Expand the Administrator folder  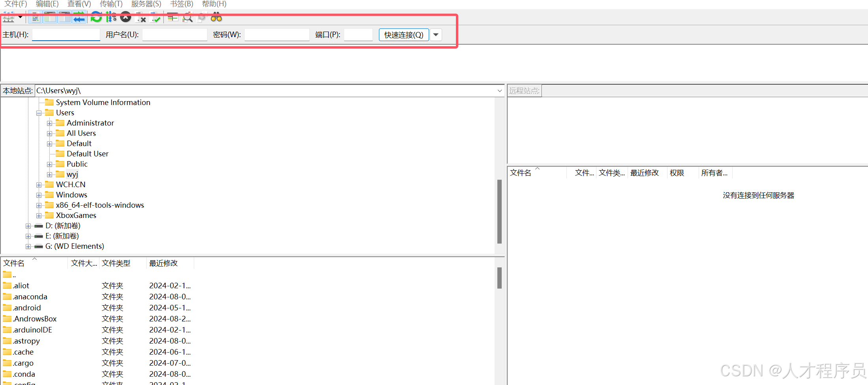[49, 124]
